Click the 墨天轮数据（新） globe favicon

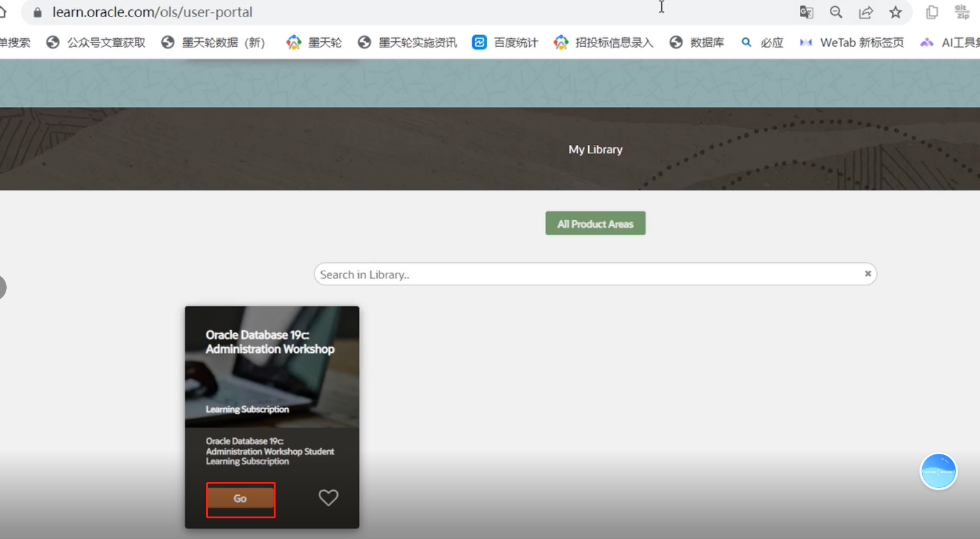click(168, 43)
